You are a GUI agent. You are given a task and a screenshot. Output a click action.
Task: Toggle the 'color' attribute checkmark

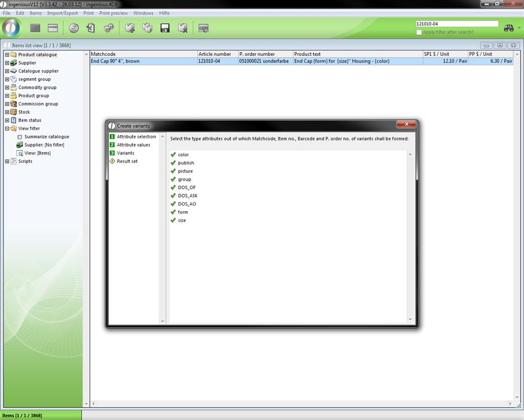(173, 155)
